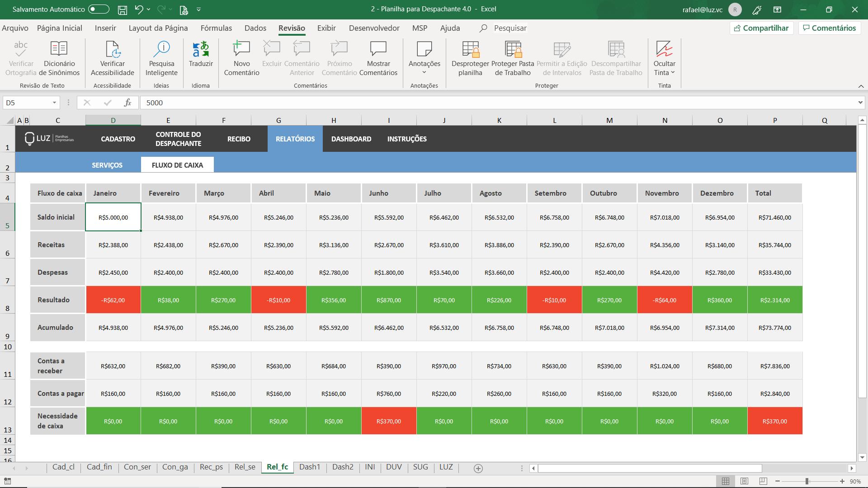The image size is (868, 488).
Task: Click the vertical scrollbar thumb
Action: (x=862, y=262)
